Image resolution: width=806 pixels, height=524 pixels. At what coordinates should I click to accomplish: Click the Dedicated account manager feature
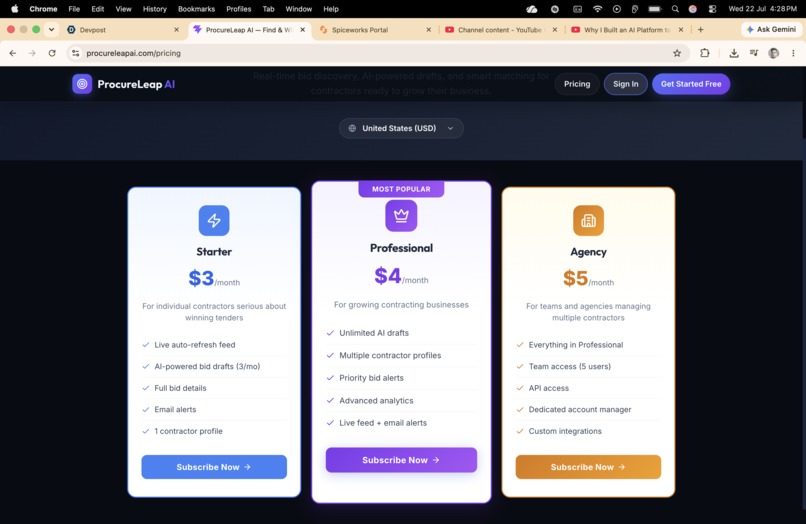tap(580, 409)
